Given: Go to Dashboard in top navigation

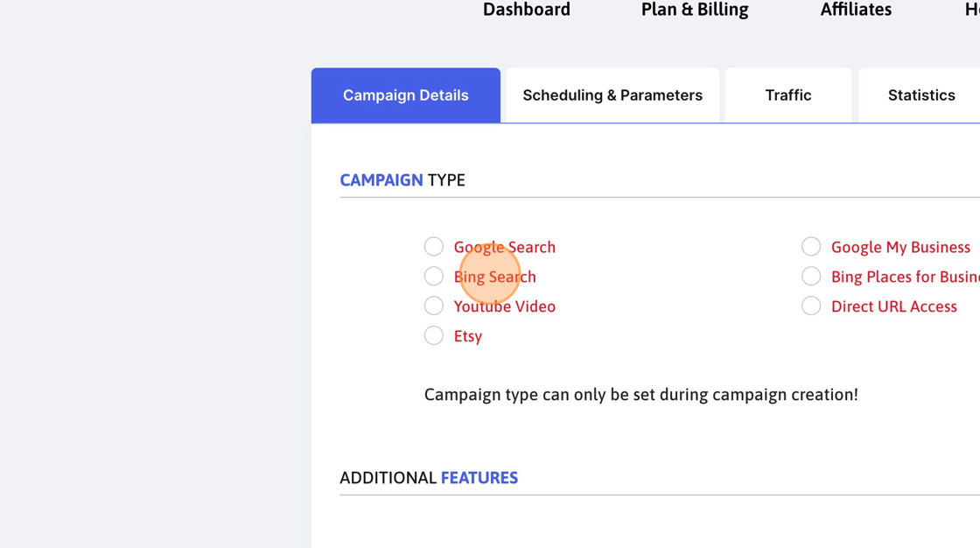Looking at the screenshot, I should click(x=526, y=10).
